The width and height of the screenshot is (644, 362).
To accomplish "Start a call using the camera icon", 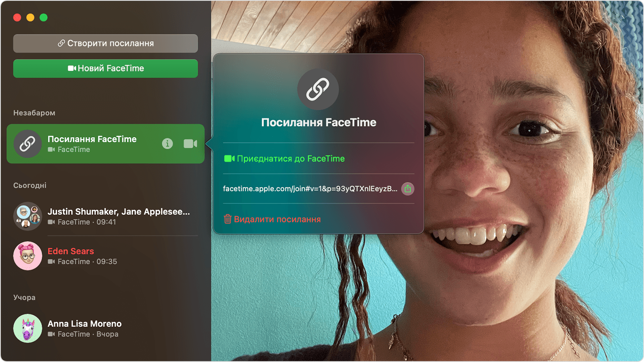I will point(190,144).
